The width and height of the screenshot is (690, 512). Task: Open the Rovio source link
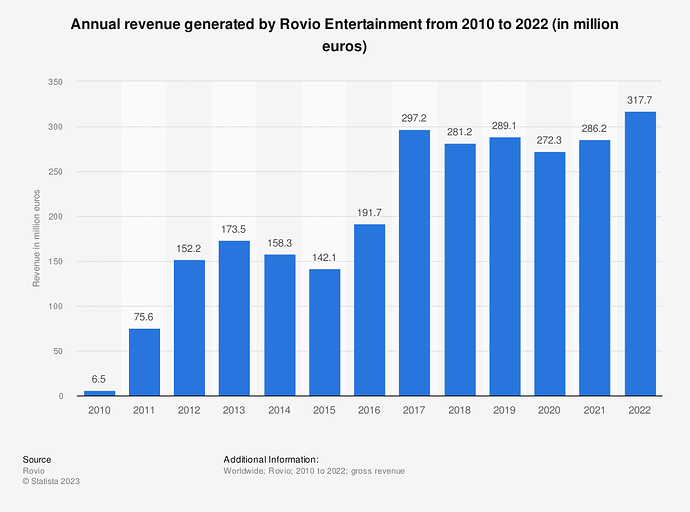[x=33, y=471]
